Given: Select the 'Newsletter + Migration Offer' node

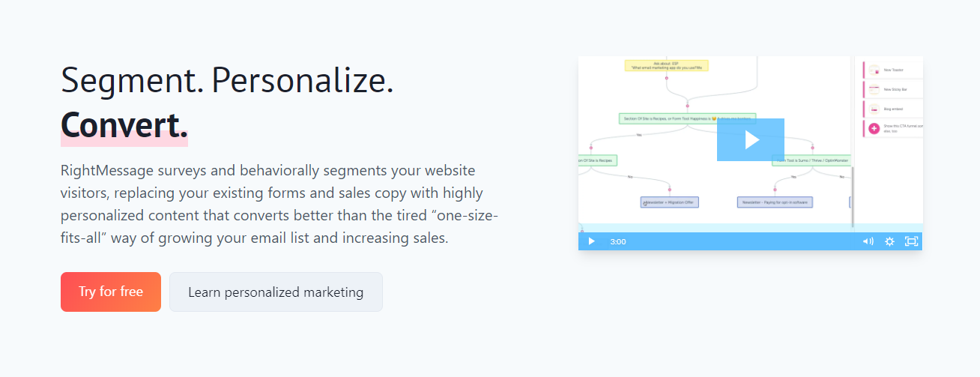Looking at the screenshot, I should [670, 202].
